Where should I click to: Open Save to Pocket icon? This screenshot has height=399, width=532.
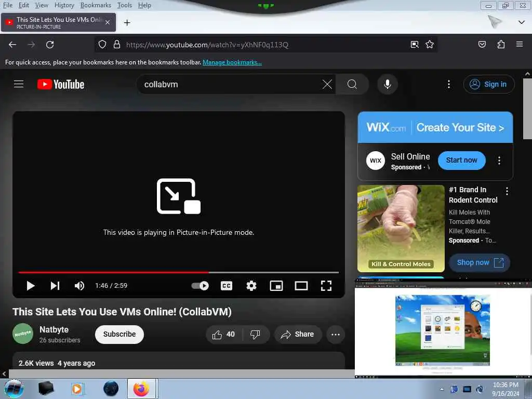[x=482, y=45]
